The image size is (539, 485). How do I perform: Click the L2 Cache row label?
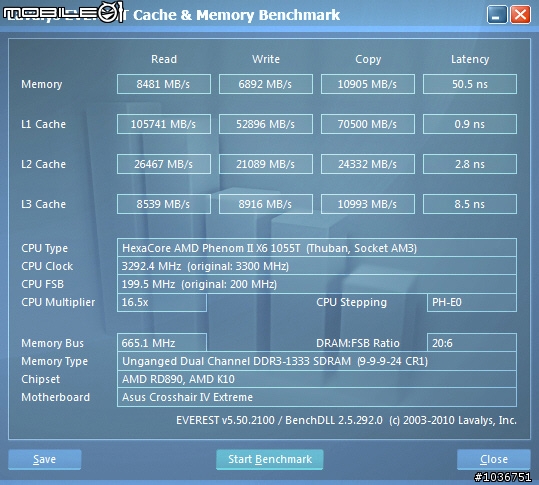point(43,164)
